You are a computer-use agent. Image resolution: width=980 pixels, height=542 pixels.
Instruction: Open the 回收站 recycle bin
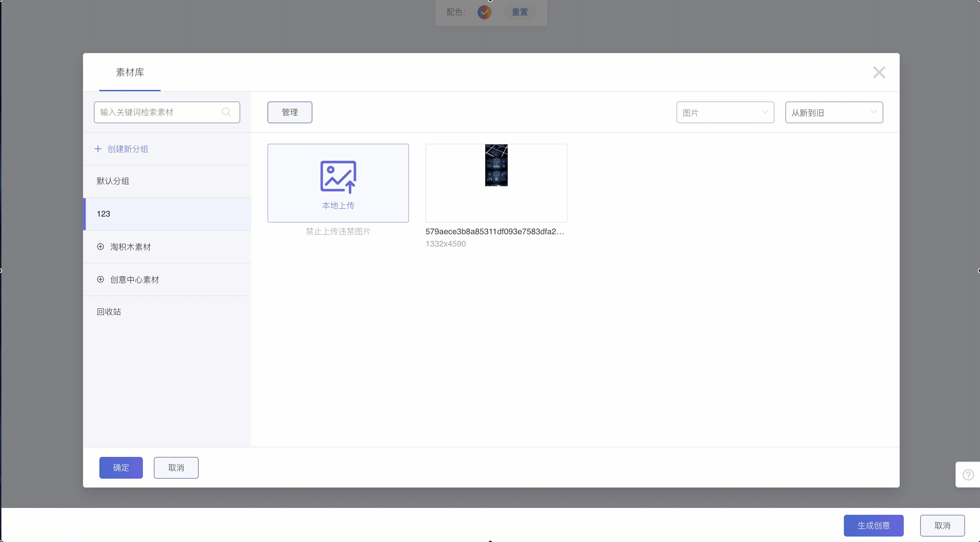[x=109, y=312]
